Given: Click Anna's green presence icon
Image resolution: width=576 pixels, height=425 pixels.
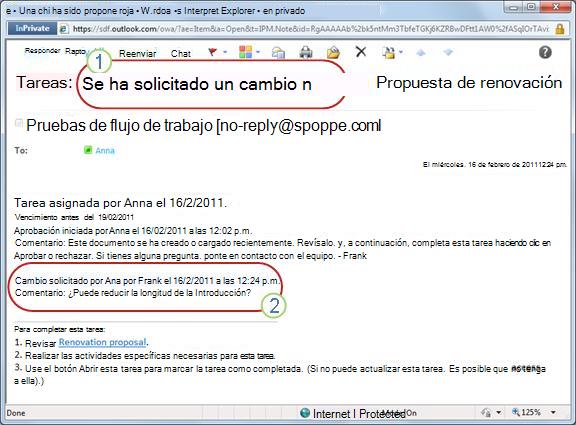Looking at the screenshot, I should tap(88, 150).
